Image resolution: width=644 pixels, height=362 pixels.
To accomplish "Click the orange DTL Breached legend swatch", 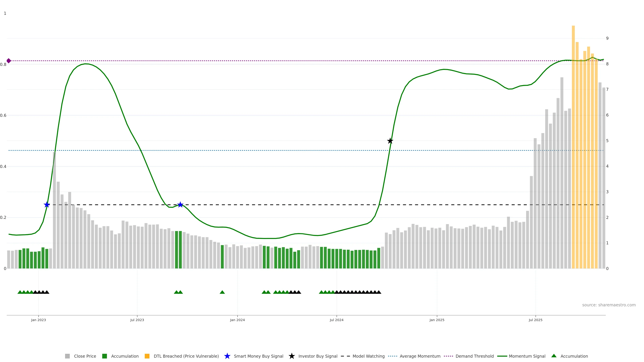I will point(147,356).
